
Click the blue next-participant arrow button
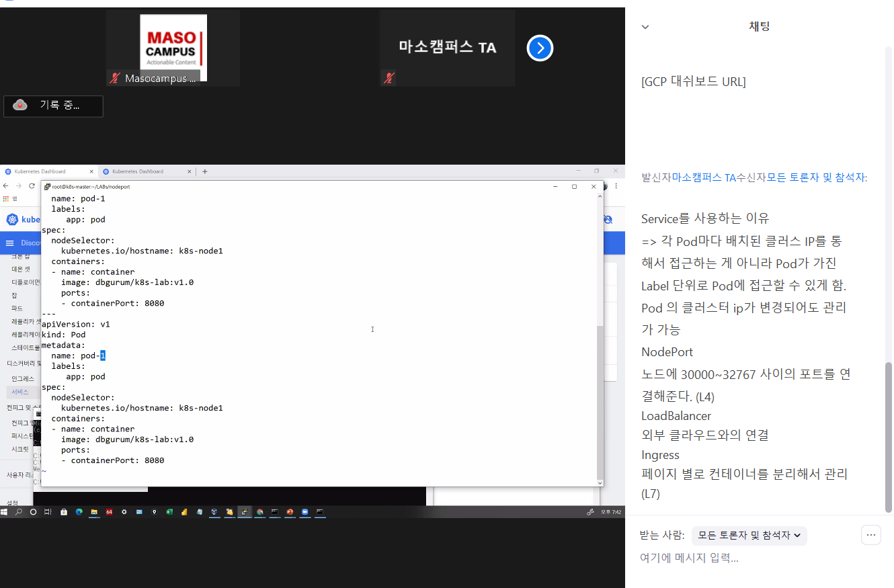tap(540, 48)
